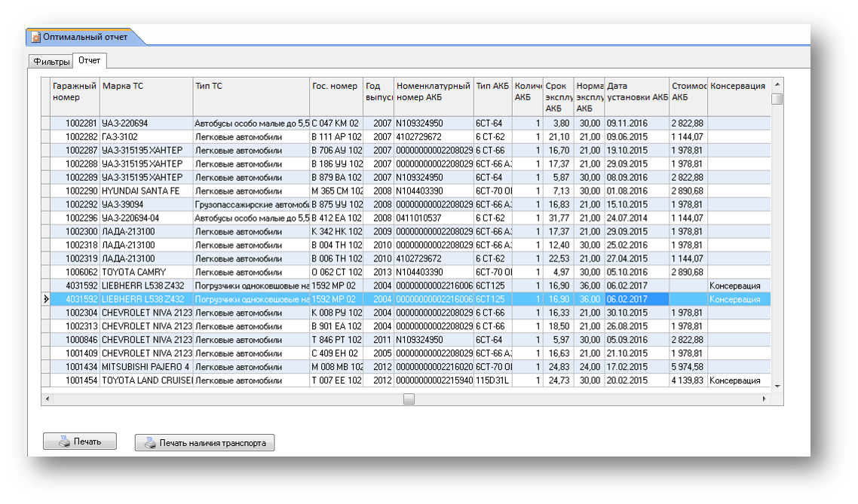
Task: Sort by Консервация column header
Action: point(740,96)
